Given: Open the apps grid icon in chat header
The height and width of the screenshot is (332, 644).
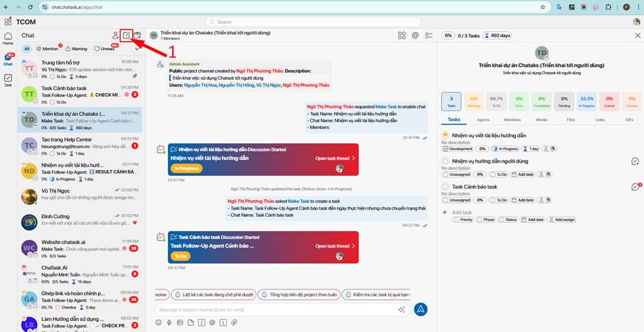Looking at the screenshot, I should point(401,36).
